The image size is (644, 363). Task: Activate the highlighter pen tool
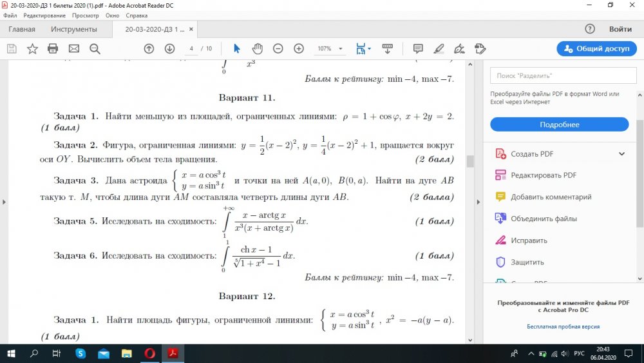point(439,48)
